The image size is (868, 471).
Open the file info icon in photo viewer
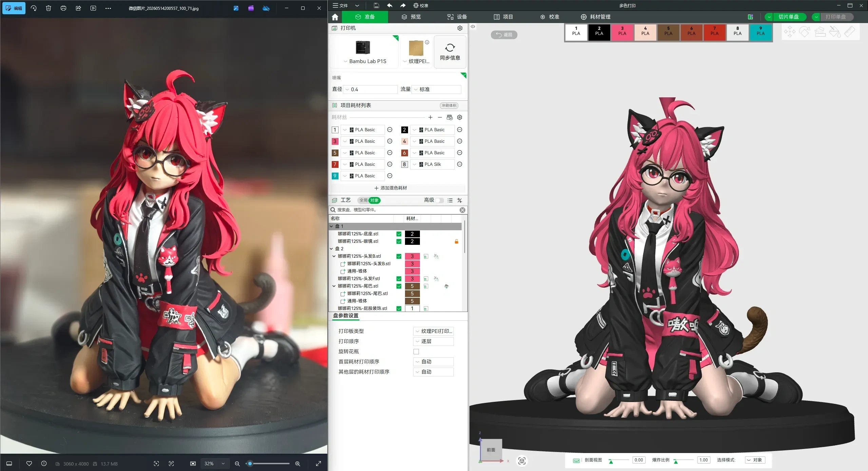44,464
